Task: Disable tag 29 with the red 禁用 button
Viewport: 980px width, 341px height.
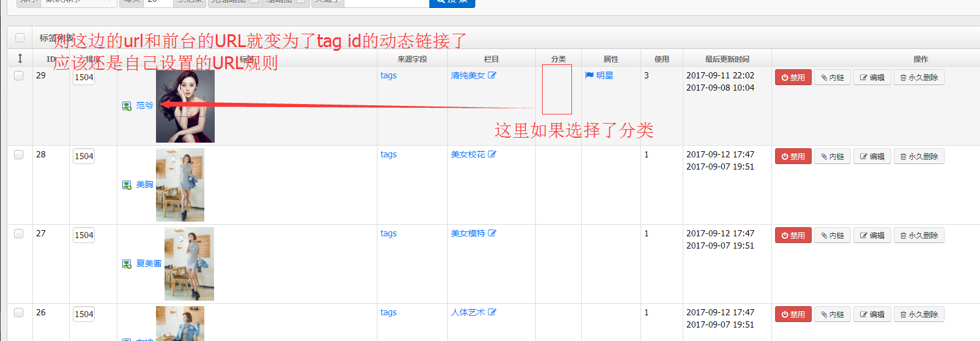Action: pos(793,78)
